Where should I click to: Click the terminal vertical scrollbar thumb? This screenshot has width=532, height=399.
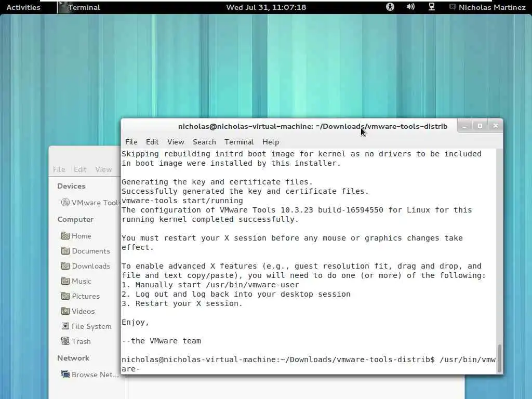pyautogui.click(x=499, y=358)
